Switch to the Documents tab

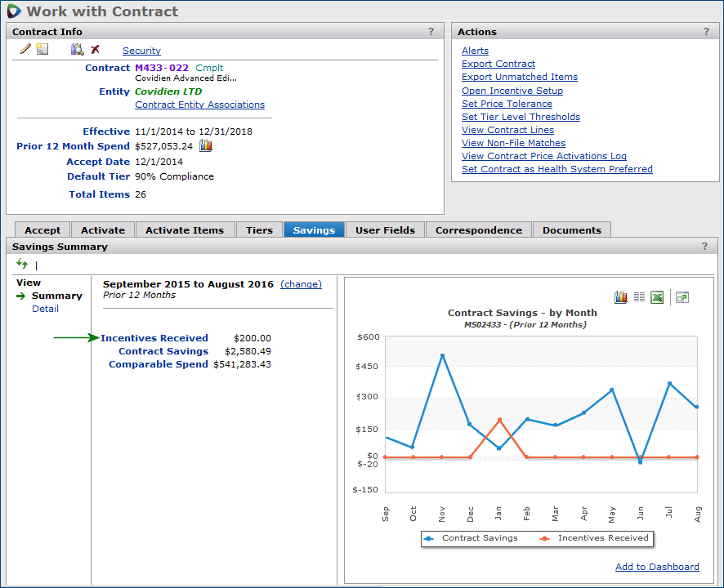click(x=571, y=230)
